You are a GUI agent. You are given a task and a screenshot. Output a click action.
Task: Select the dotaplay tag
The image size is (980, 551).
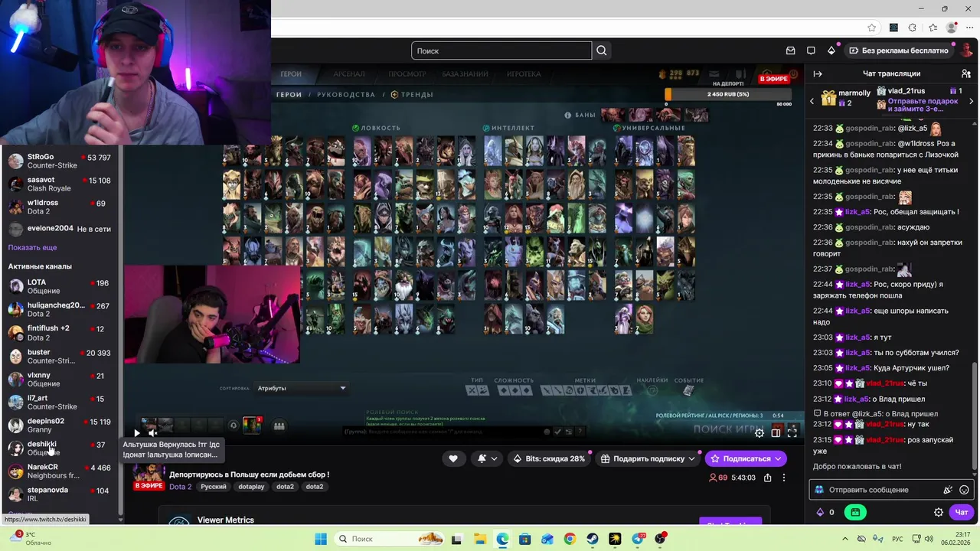tap(251, 487)
